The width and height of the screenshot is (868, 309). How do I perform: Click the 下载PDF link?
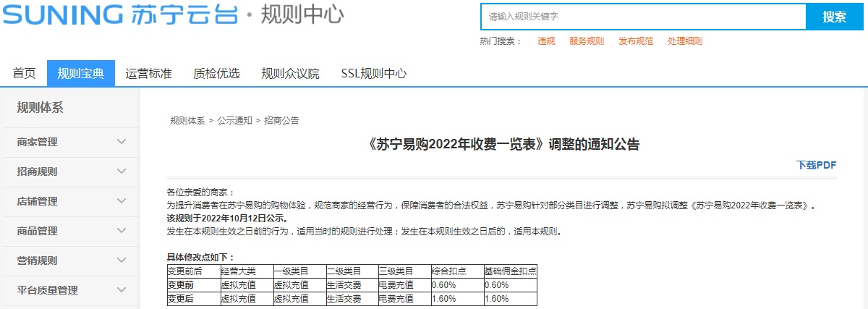pos(816,165)
